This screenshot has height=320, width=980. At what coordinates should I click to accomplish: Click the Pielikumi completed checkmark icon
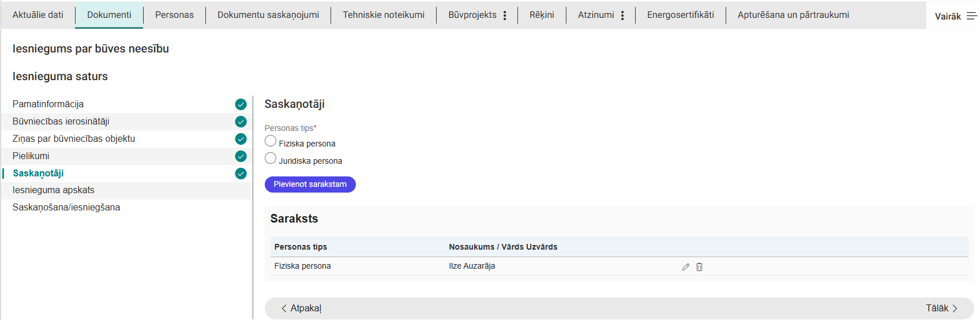point(241,156)
